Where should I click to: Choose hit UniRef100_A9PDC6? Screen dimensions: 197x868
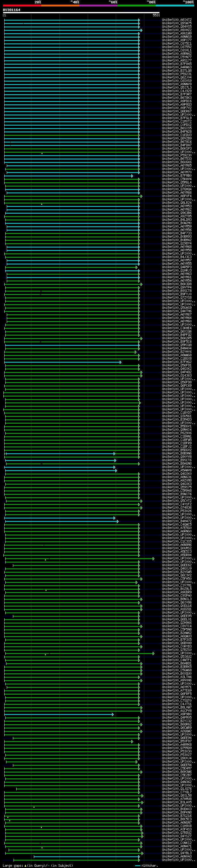(x=177, y=101)
